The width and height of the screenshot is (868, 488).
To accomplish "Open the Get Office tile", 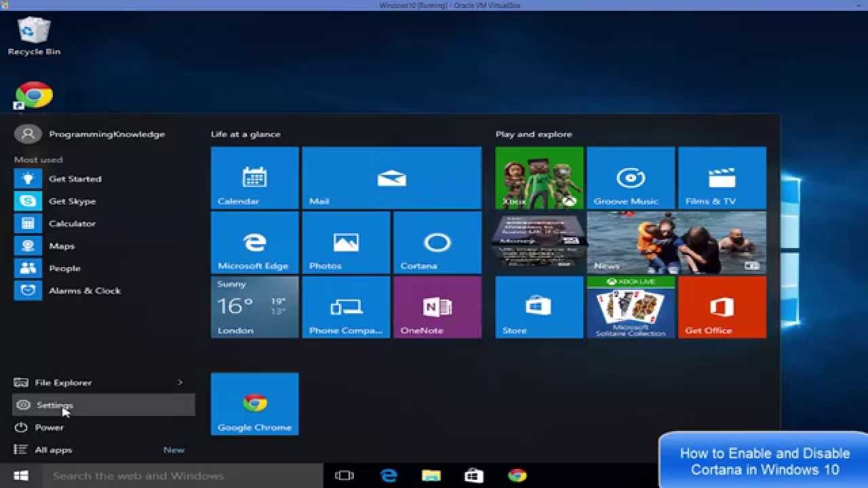I will tap(722, 306).
